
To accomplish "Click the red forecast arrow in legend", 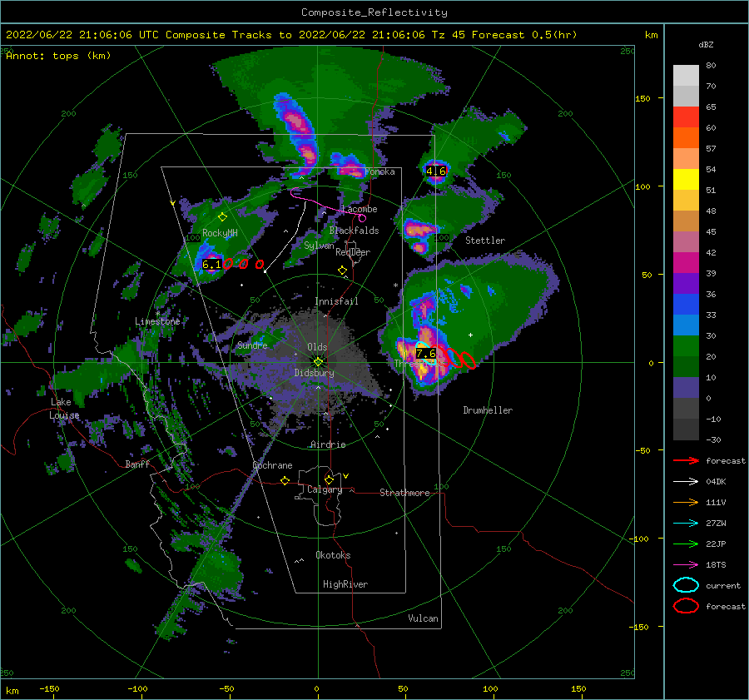I will click(x=687, y=461).
